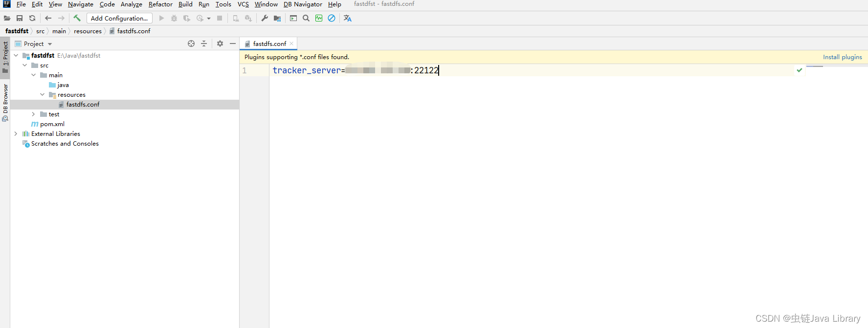
Task: Click the Locate file crosshair icon
Action: tap(191, 44)
